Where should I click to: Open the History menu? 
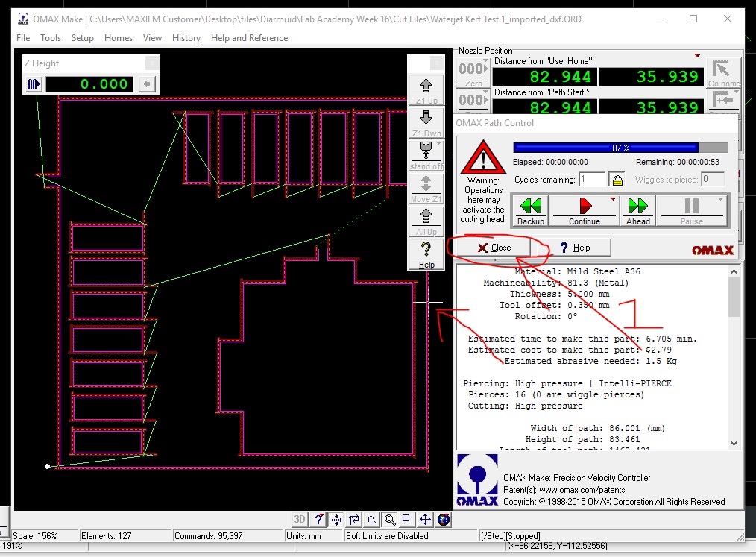click(186, 38)
